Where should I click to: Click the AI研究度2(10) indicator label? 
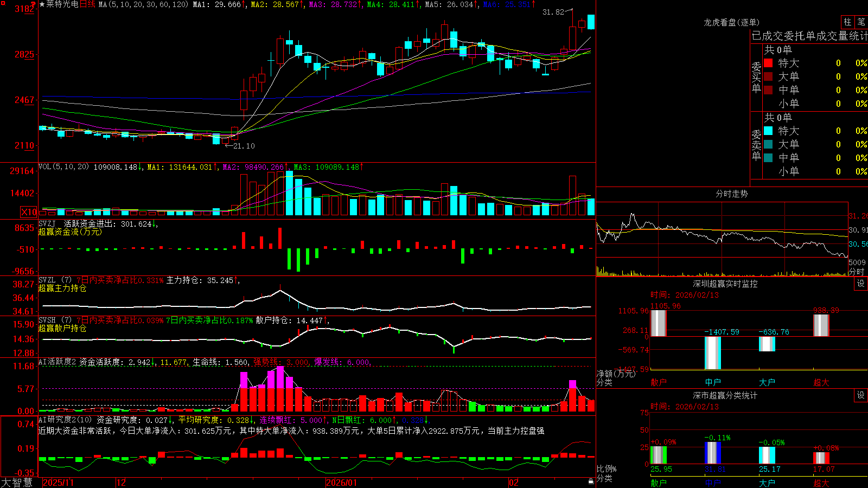[66, 420]
